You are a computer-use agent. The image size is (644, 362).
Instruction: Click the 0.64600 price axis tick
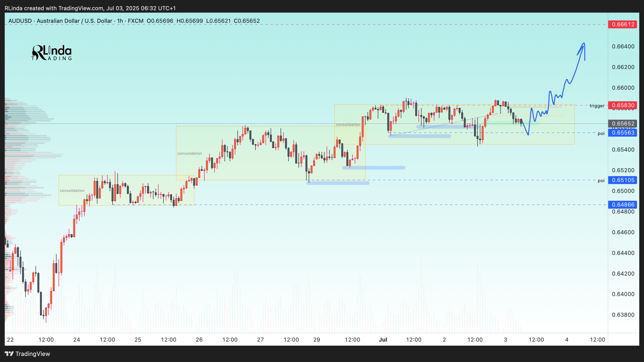[623, 232]
